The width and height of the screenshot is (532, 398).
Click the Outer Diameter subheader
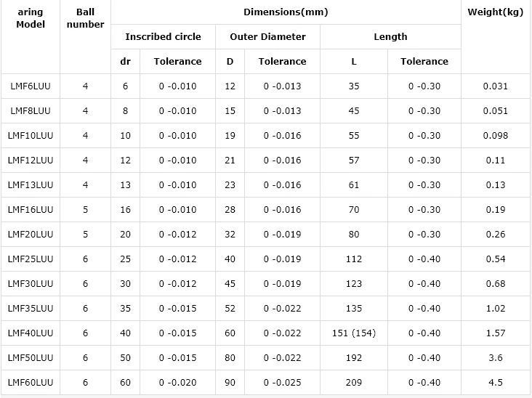click(x=267, y=37)
